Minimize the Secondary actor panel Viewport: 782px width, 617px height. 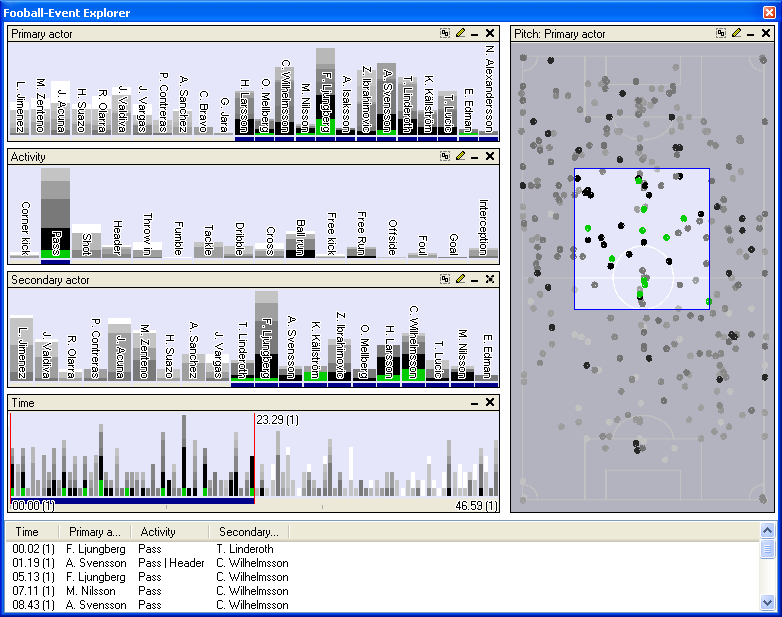click(x=475, y=280)
